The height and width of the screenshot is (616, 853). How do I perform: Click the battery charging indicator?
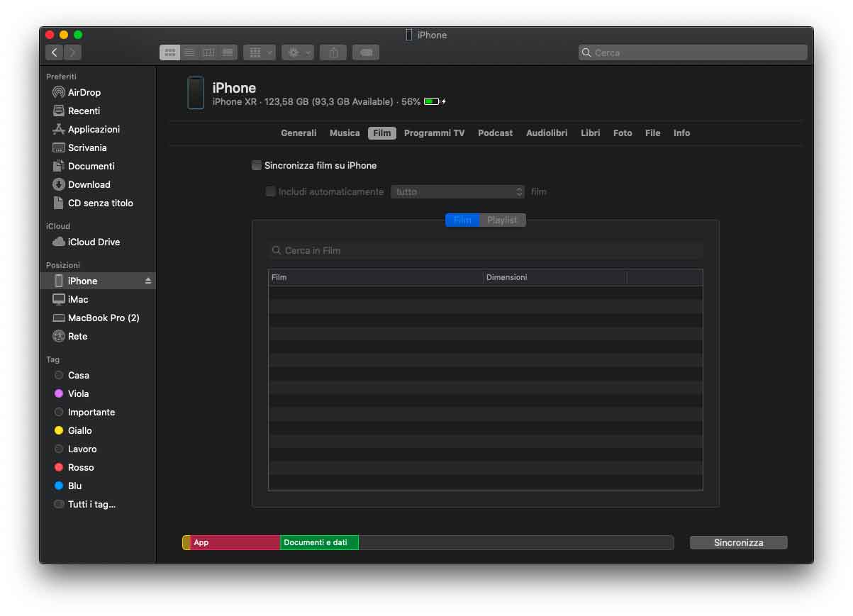pos(435,102)
